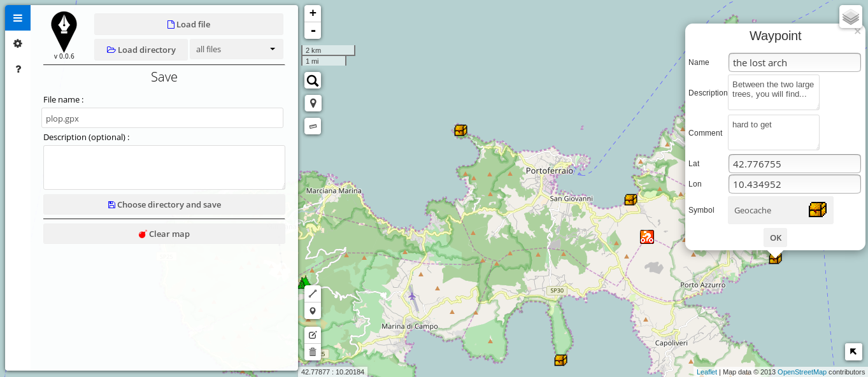Click the Porto Azzurro map label

click(x=703, y=285)
